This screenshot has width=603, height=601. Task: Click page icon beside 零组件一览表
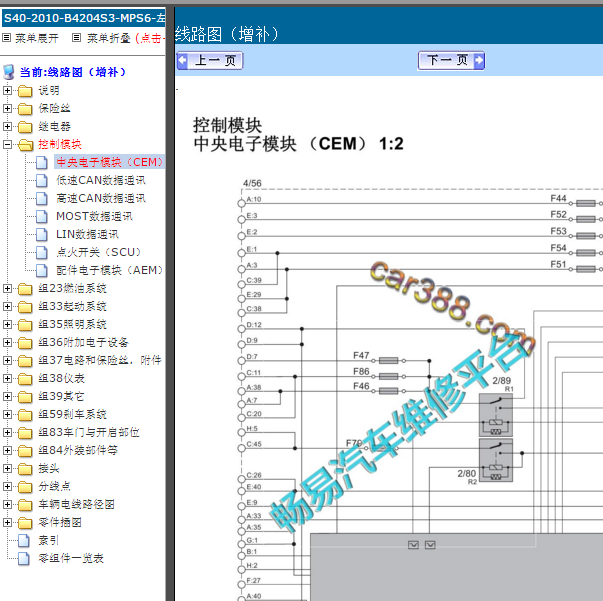tap(24, 558)
